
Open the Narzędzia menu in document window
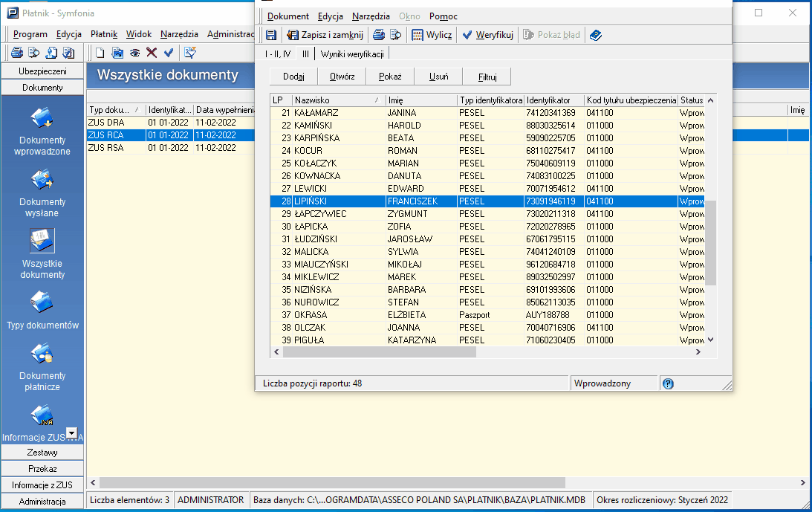tap(371, 16)
